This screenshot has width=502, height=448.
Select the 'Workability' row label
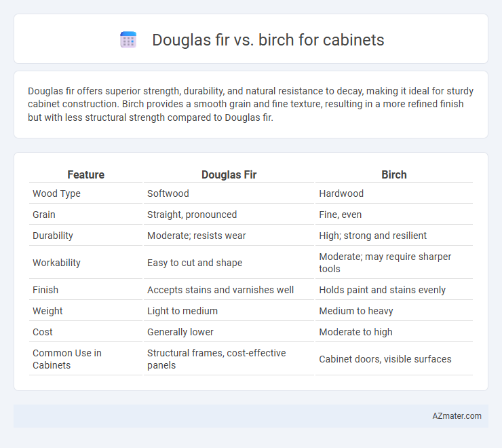click(56, 263)
